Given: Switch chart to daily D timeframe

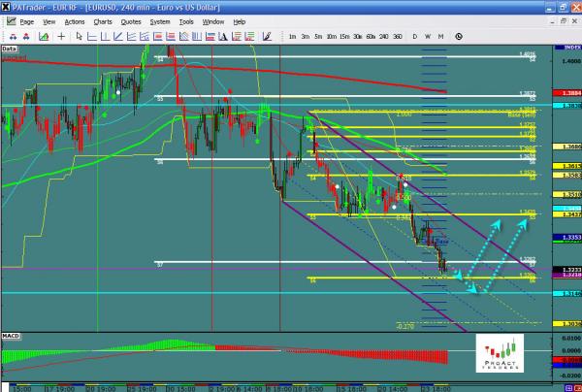Looking at the screenshot, I should click(x=415, y=36).
